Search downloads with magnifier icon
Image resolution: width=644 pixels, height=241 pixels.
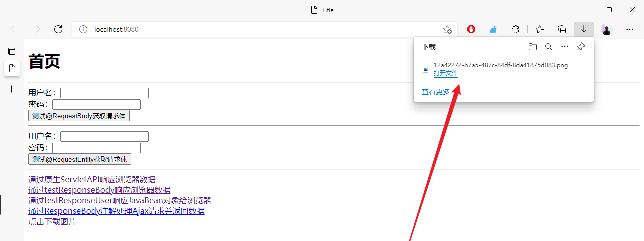tap(549, 47)
